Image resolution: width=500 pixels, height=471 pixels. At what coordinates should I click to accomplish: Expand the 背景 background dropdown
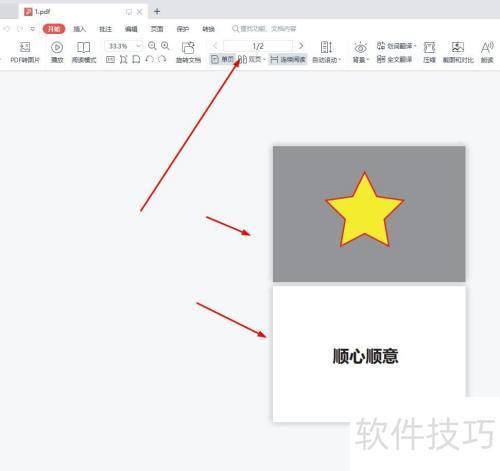click(x=368, y=60)
